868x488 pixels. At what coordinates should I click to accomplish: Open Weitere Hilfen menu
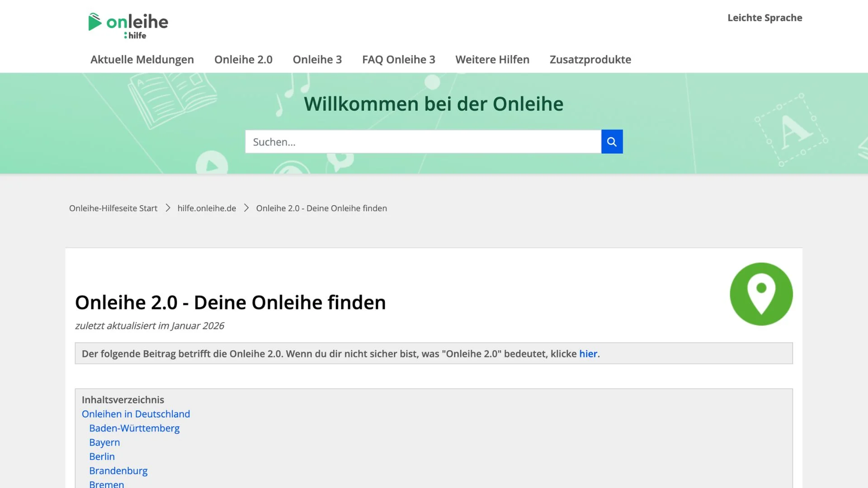click(492, 60)
